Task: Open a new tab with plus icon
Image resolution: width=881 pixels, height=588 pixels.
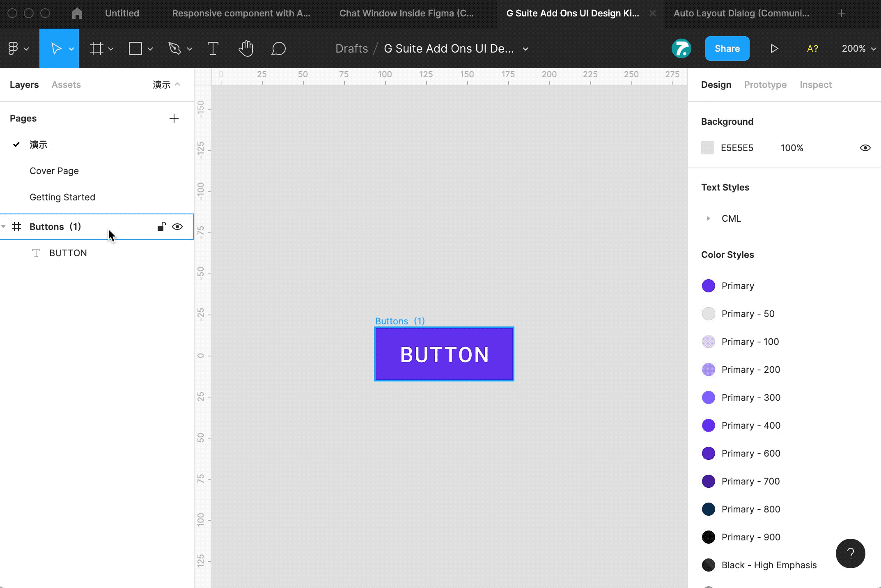Action: (842, 13)
